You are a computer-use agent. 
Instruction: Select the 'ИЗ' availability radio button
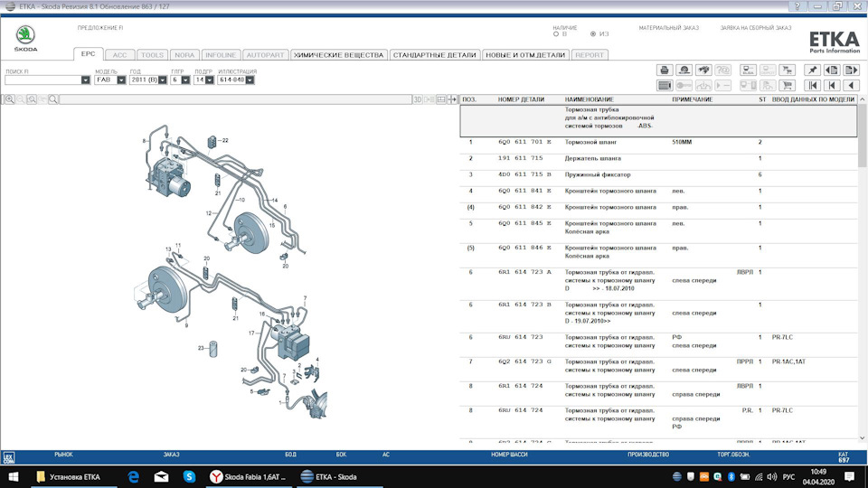(593, 34)
